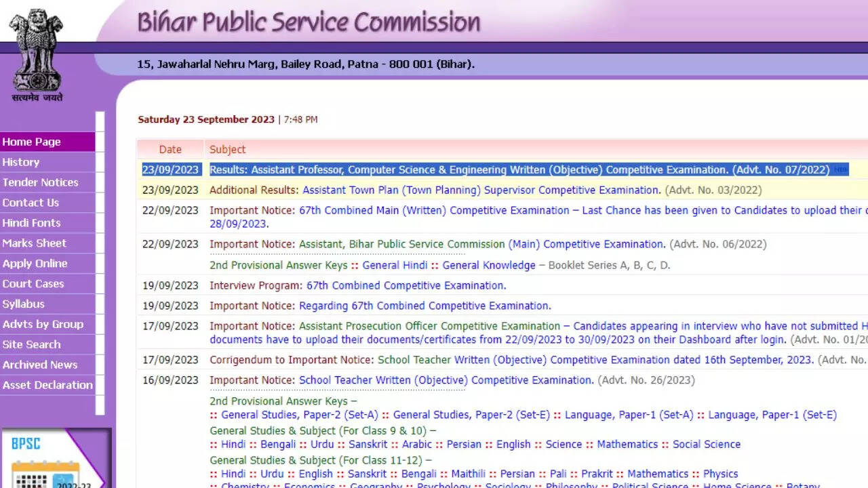Open General Knowledge answer key link
868x488 pixels.
click(x=489, y=266)
